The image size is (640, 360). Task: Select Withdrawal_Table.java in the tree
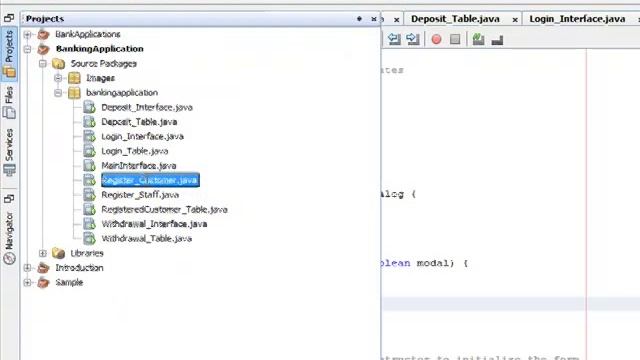(147, 238)
